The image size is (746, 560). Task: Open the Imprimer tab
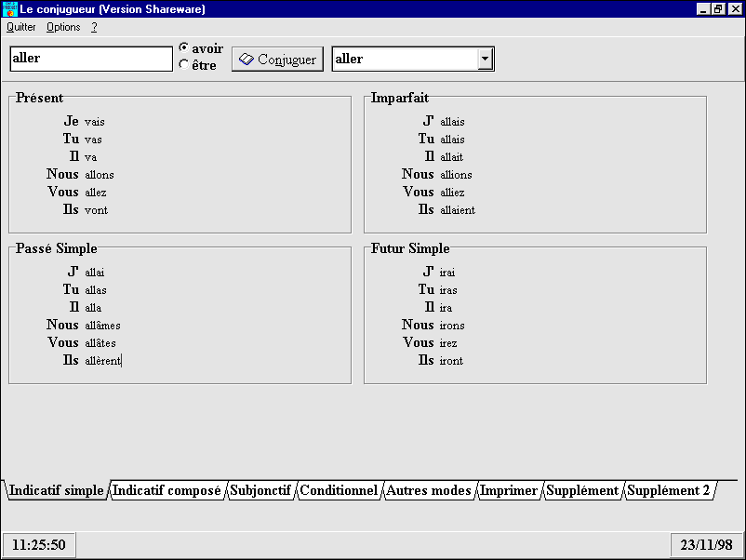click(509, 490)
